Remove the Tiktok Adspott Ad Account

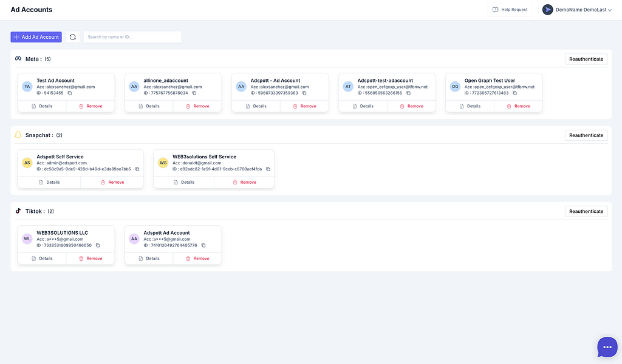pyautogui.click(x=197, y=258)
